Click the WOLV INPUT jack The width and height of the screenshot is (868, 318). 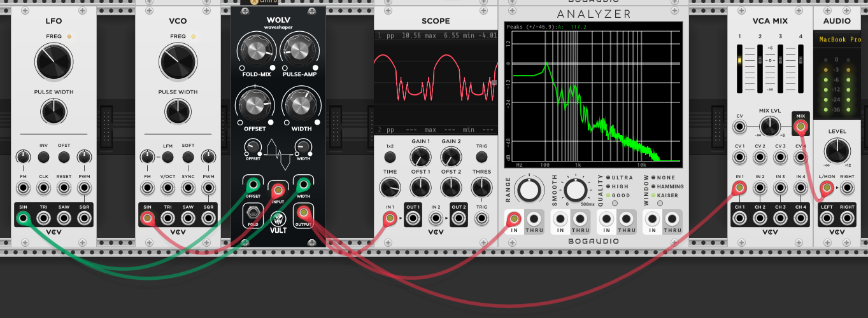tap(278, 190)
